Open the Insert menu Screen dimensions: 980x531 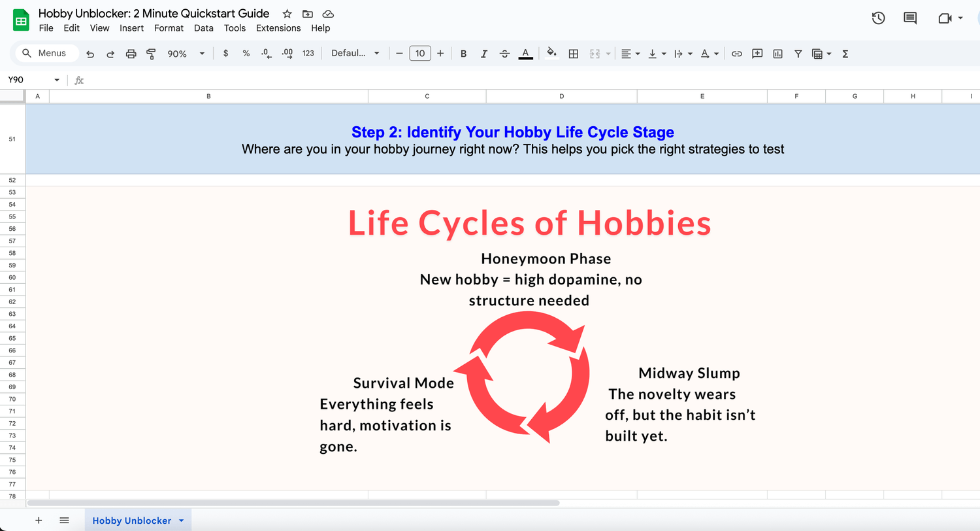(x=132, y=28)
